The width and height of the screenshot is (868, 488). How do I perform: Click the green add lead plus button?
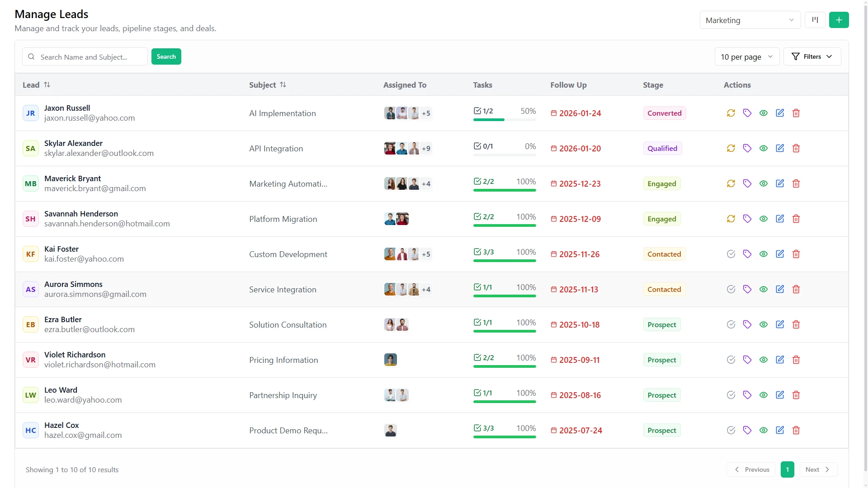coord(839,20)
